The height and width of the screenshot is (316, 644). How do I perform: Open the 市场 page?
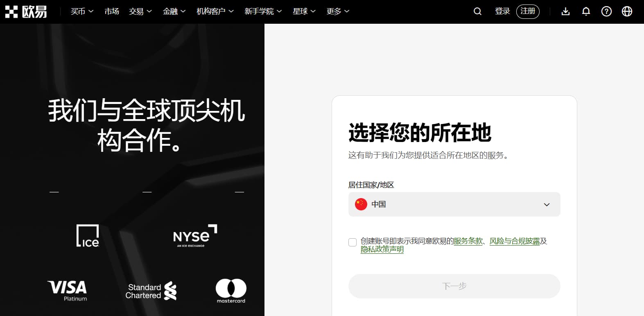[112, 11]
